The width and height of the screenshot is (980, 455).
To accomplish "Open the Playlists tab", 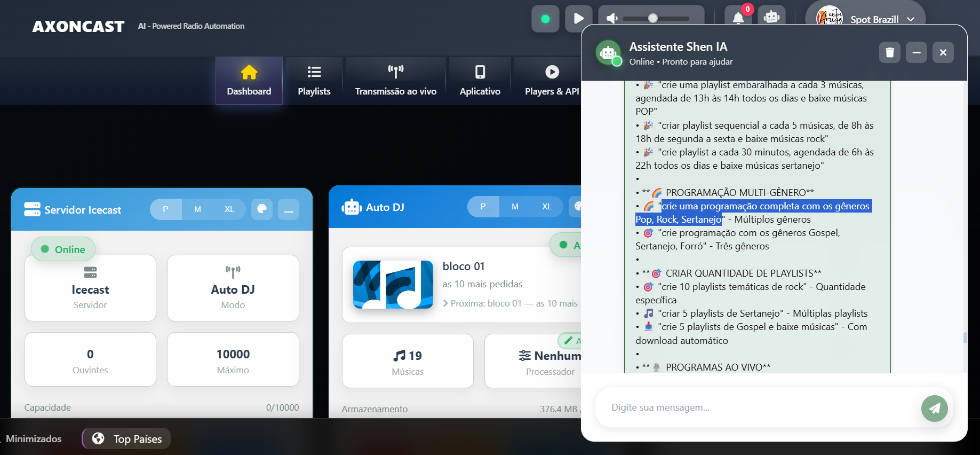I will [x=314, y=81].
